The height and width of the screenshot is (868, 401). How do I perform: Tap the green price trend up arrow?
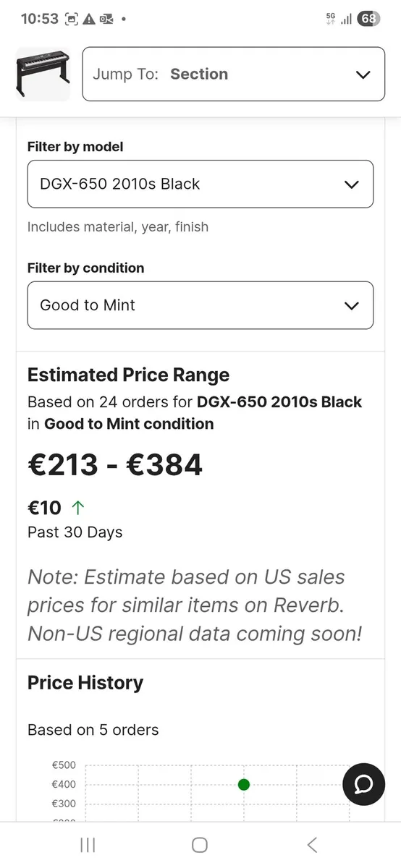(x=78, y=507)
